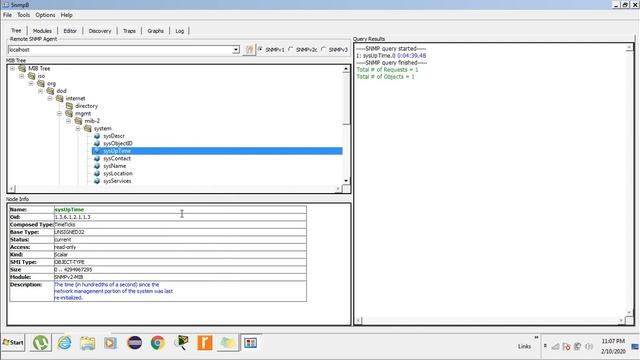Switch to the Editor tab
This screenshot has width=640, height=360.
pos(70,31)
